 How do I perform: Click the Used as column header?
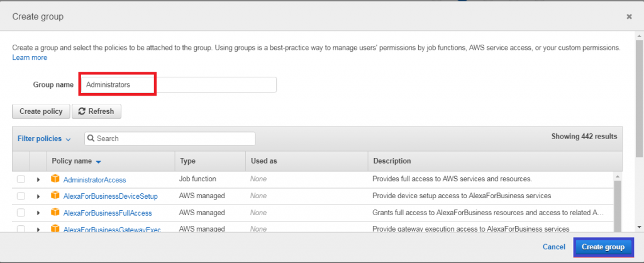pos(264,161)
